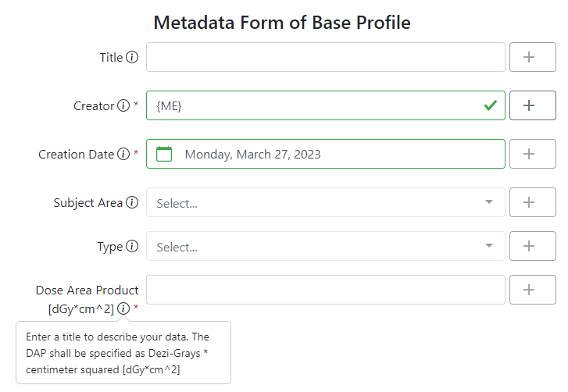Screen dimensions: 568x392
Task: Click the Subject Area info icon
Action: pyautogui.click(x=132, y=202)
